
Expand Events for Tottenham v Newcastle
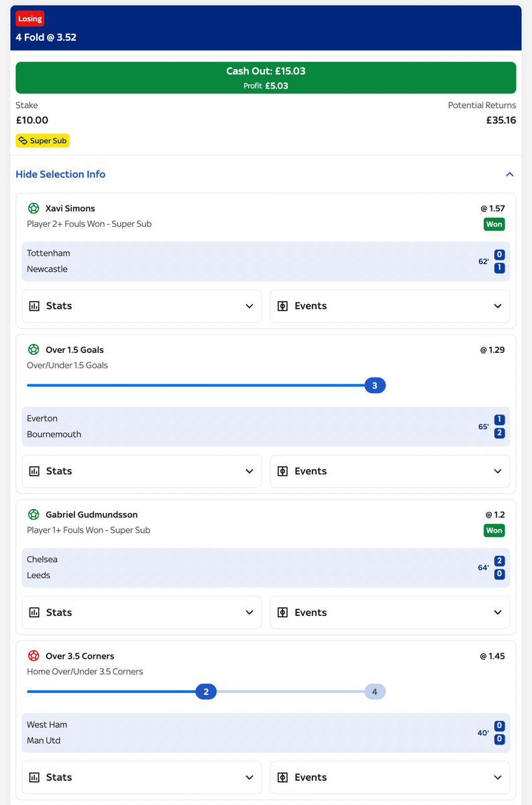(390, 307)
